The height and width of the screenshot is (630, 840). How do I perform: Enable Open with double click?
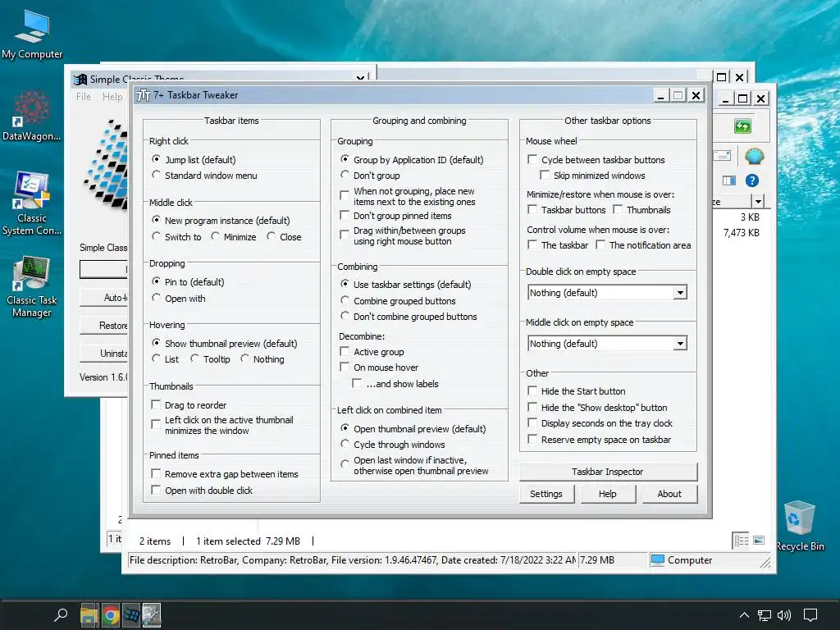(x=156, y=490)
